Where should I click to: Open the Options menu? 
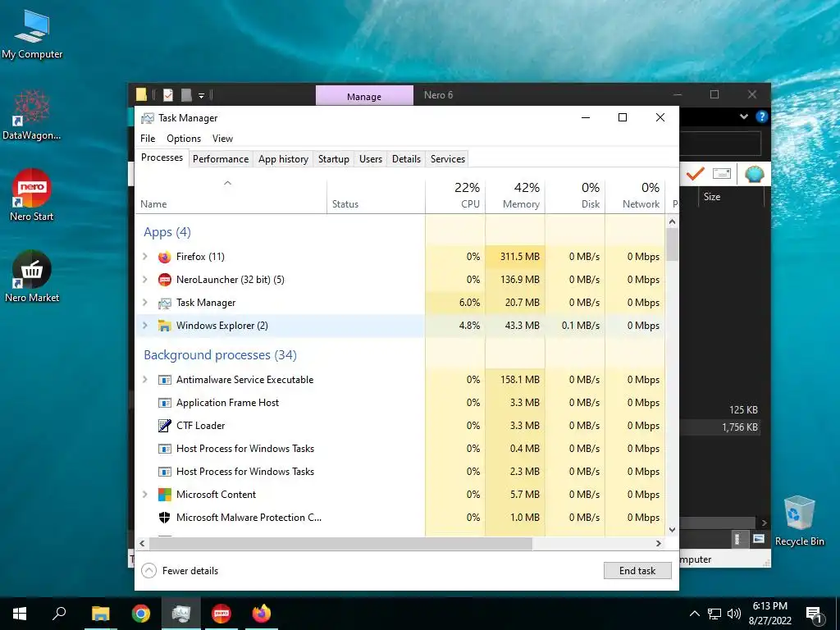tap(184, 139)
